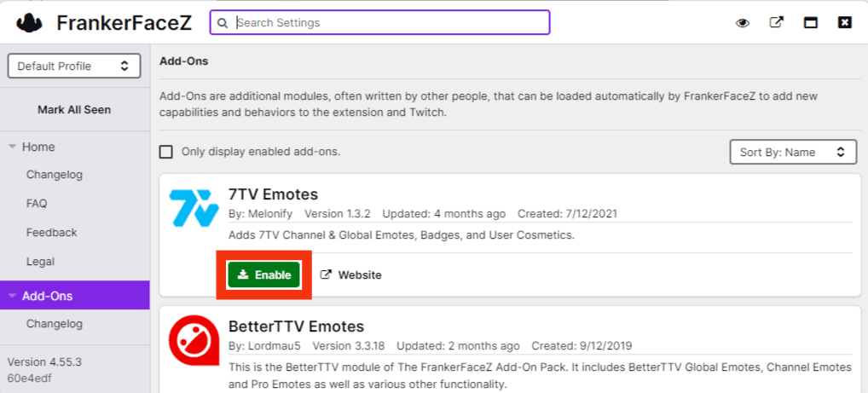Enable the 7TV Emotes add-on
The width and height of the screenshot is (868, 393).
(263, 275)
